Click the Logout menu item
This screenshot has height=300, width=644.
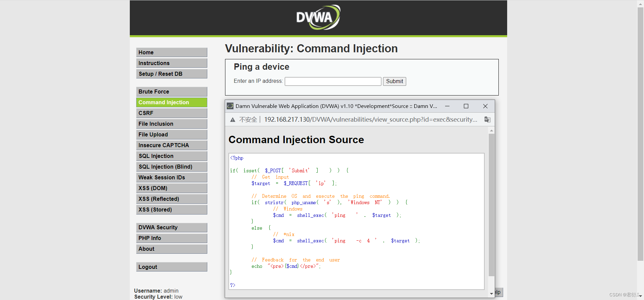(x=172, y=267)
